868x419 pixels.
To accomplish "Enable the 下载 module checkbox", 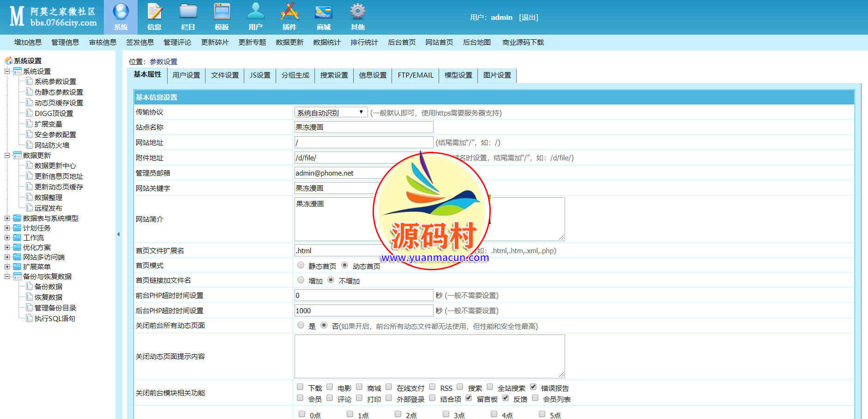I will click(300, 387).
